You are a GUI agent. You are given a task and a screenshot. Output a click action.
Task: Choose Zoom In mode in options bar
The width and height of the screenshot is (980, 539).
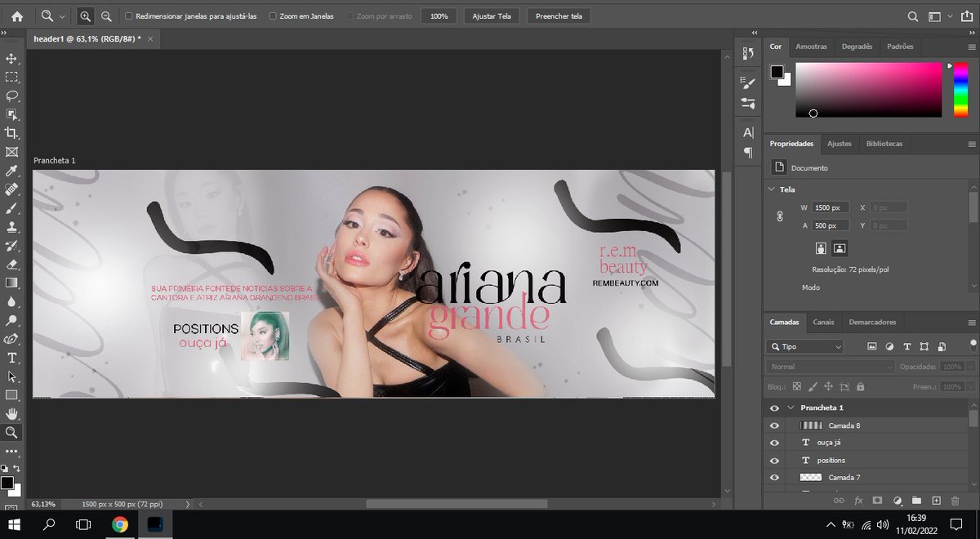click(86, 16)
